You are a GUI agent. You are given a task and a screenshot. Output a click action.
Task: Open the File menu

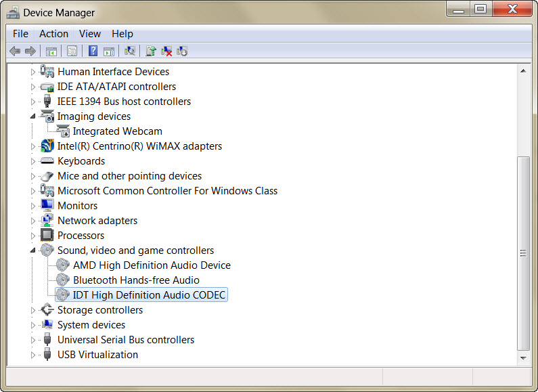pyautogui.click(x=20, y=34)
